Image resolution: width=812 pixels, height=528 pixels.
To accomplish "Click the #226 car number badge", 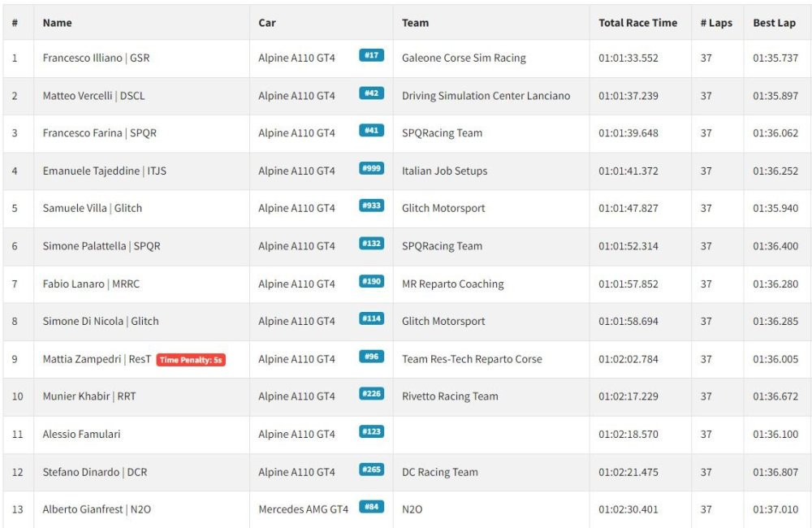I will click(371, 394).
